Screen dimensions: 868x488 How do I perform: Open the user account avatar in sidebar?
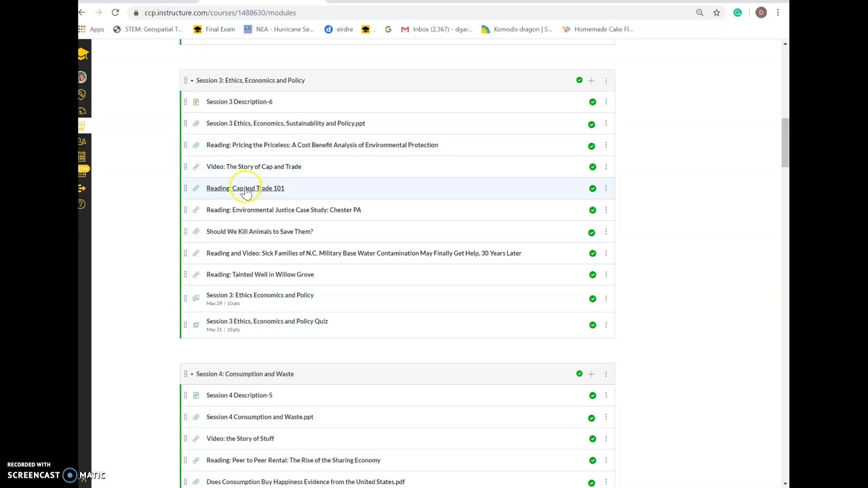82,77
